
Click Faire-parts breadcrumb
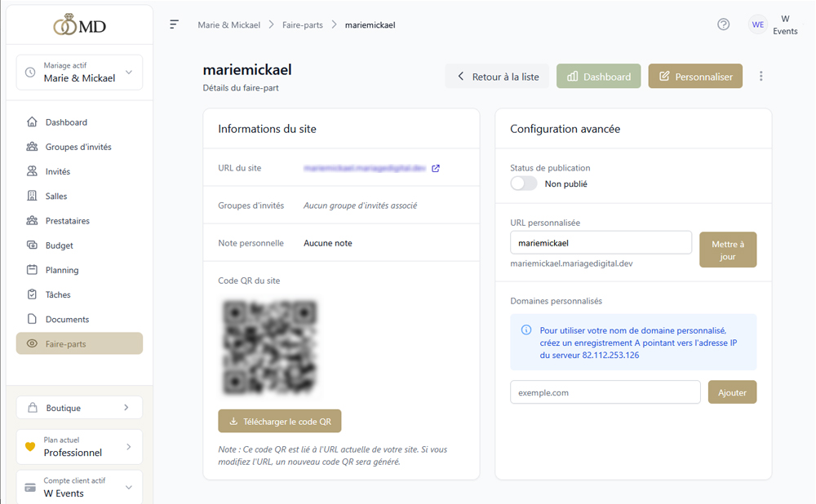click(303, 24)
